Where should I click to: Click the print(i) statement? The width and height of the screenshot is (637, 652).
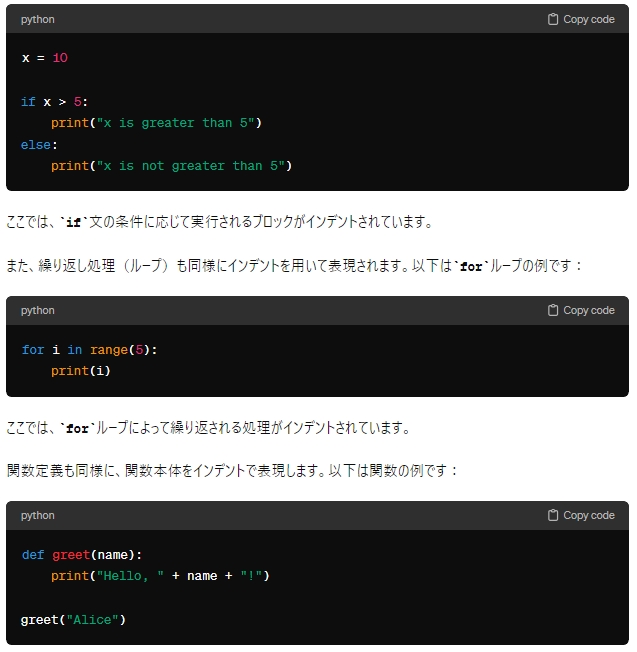click(x=81, y=371)
